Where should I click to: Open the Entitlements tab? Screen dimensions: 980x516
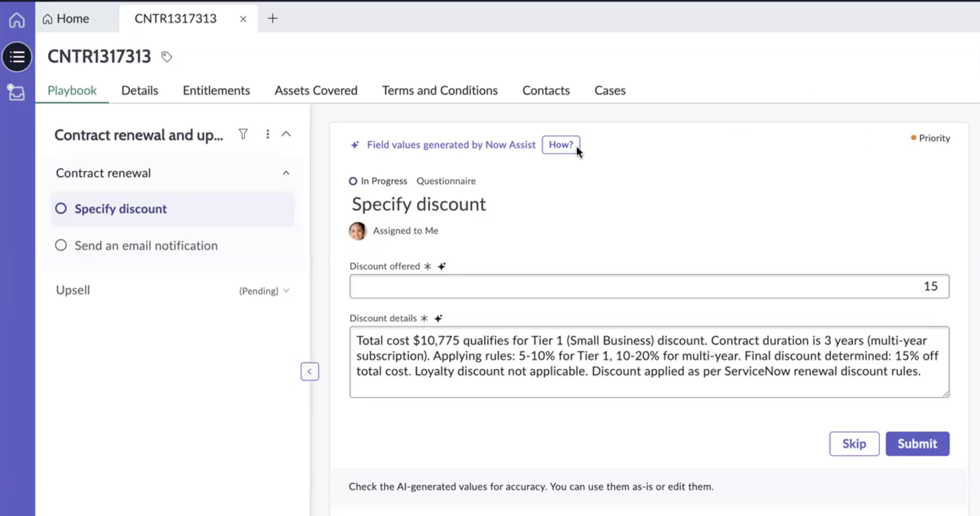click(x=216, y=90)
